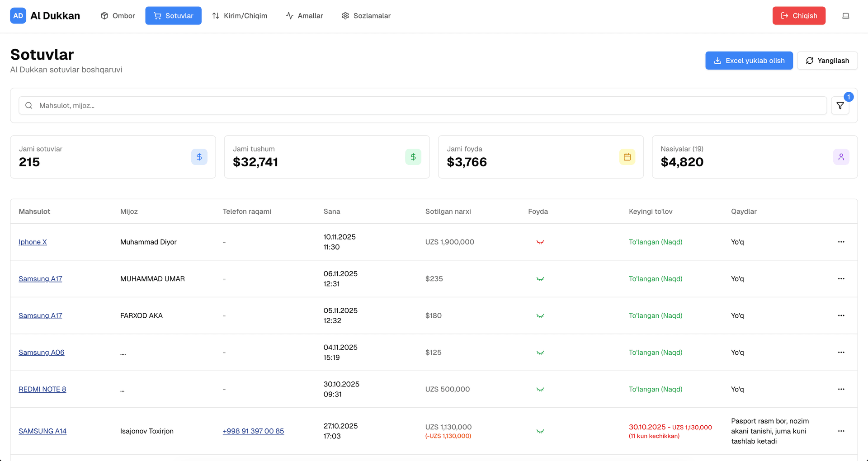Toggle profit visibility for REDMI NOTE 8
Screen dimensions: 868x461
point(540,390)
